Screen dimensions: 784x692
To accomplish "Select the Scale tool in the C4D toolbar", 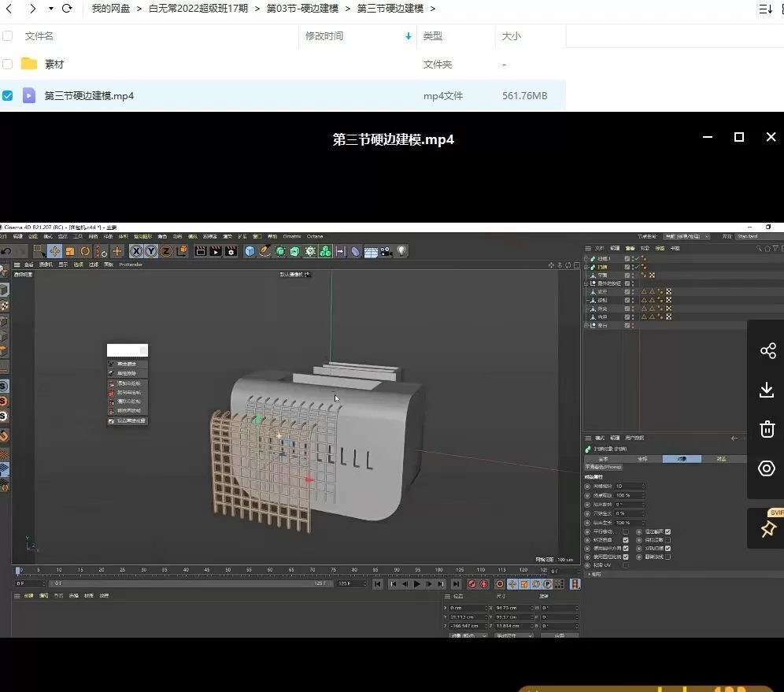I will 70,250.
